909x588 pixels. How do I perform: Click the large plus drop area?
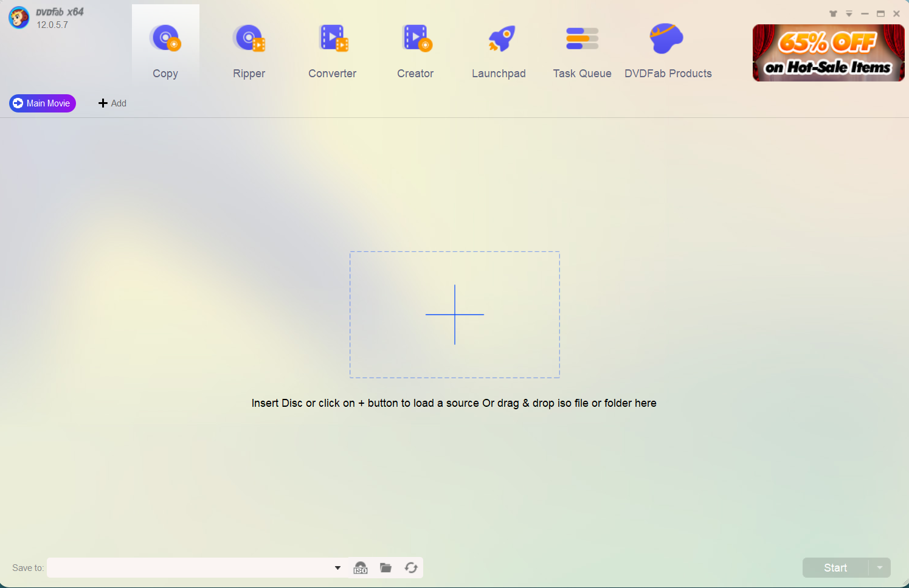[455, 314]
